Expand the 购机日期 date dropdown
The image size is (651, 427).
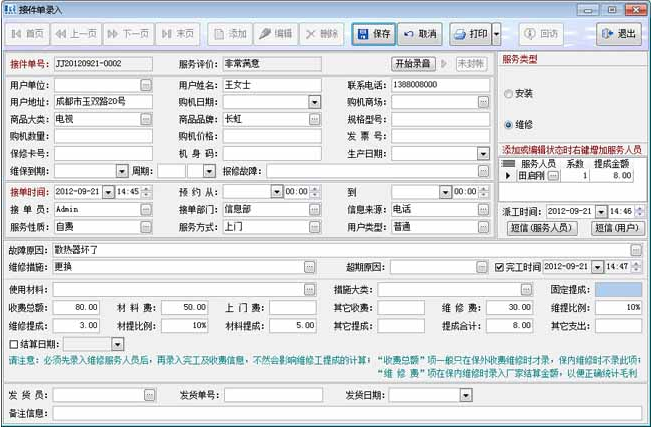tap(315, 102)
